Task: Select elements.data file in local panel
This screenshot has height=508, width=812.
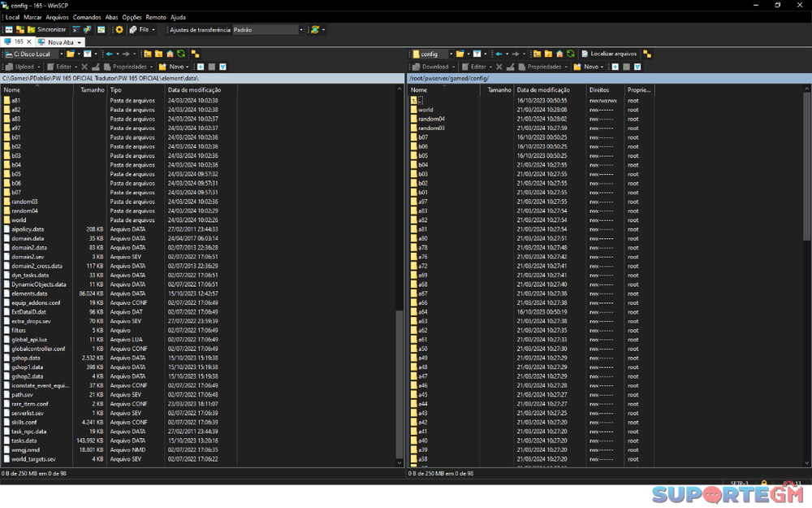Action: (x=29, y=293)
